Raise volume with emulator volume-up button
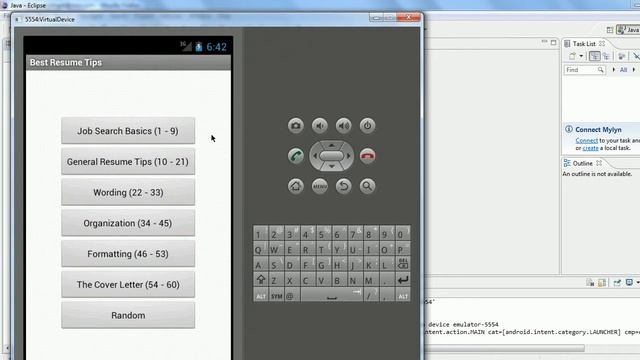640x360 pixels. (343, 126)
